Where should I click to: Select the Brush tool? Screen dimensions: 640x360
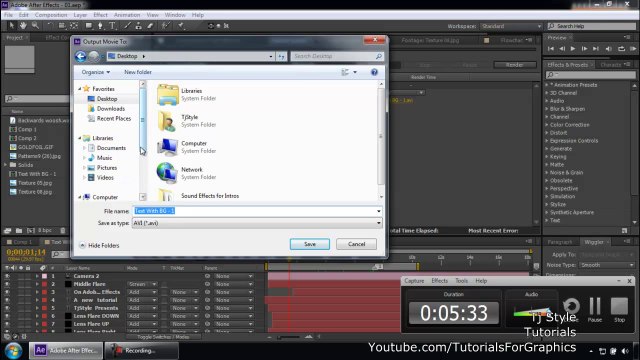click(x=127, y=26)
